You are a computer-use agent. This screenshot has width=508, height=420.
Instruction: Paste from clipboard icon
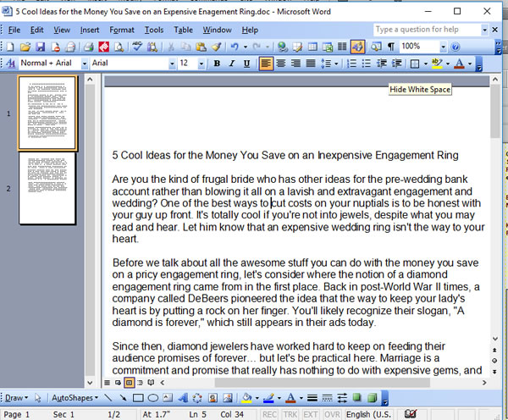point(201,47)
